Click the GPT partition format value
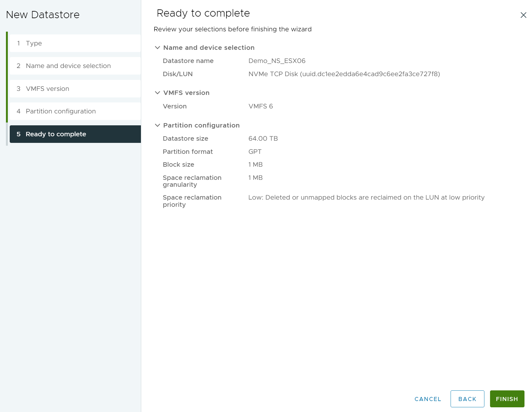This screenshot has width=532, height=412. [255, 152]
